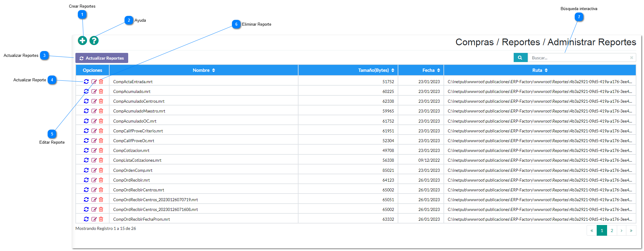Edit the CompCalifProveCriterio.mrt report

click(x=94, y=131)
